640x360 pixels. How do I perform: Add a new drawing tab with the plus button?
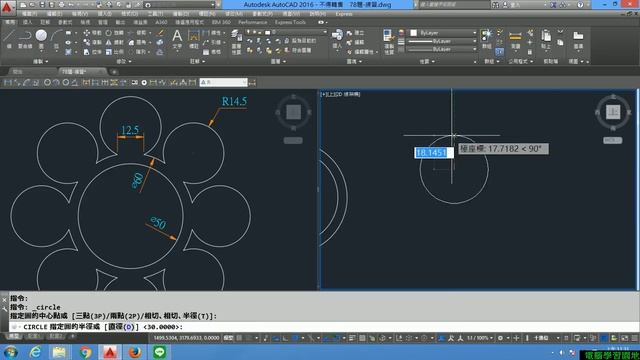click(x=114, y=72)
